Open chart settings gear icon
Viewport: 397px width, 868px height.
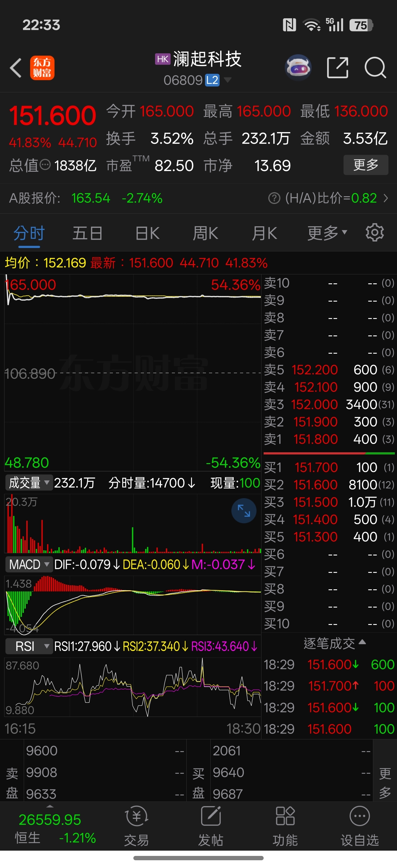(375, 232)
